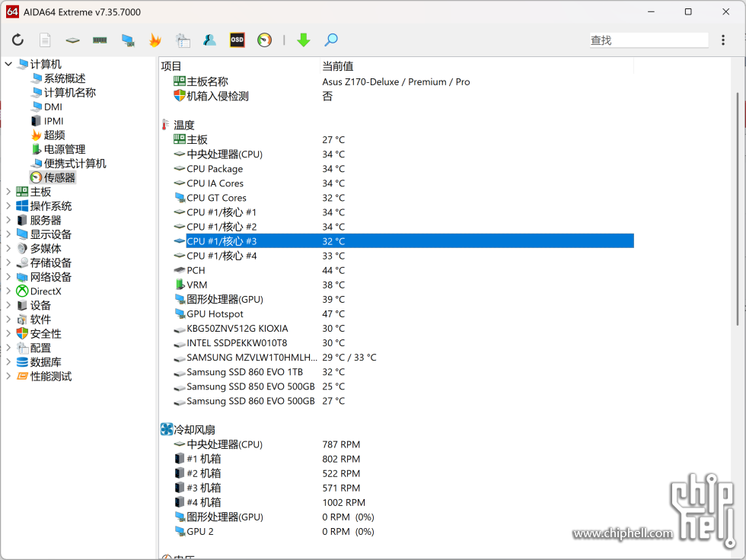
Task: Select the 主板名称 row
Action: (x=403, y=81)
